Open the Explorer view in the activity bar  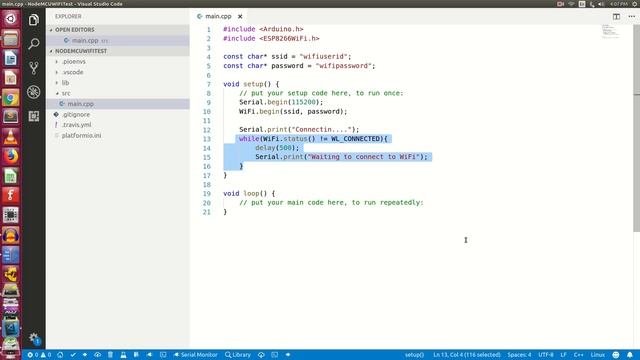click(x=33, y=20)
